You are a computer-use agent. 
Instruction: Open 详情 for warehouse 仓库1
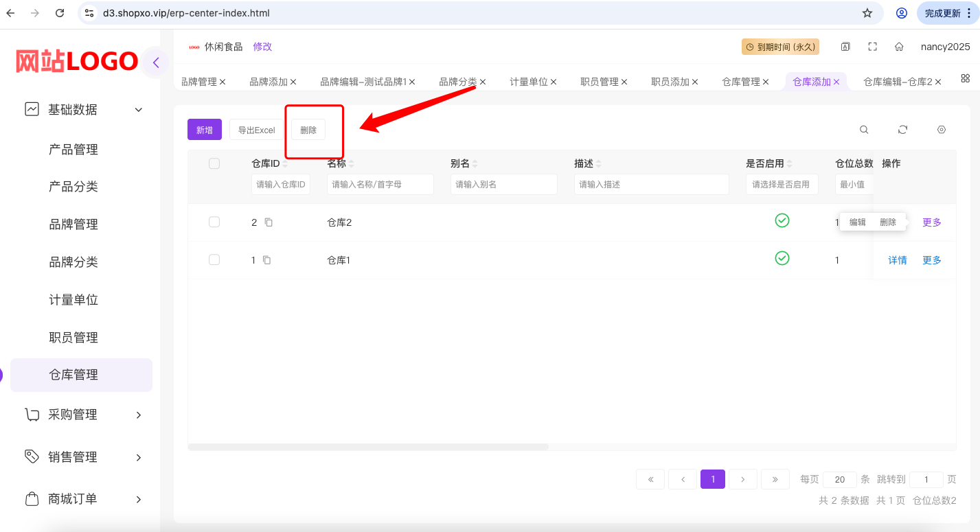[x=898, y=260]
